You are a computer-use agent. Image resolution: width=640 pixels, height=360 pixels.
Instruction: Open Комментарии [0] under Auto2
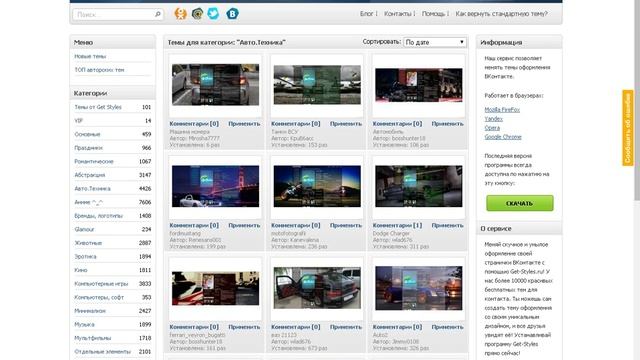(x=397, y=327)
